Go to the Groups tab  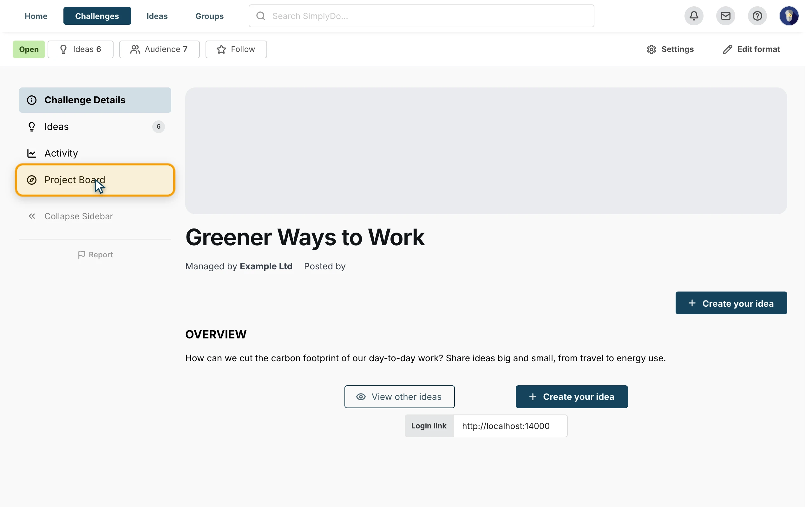pos(209,16)
